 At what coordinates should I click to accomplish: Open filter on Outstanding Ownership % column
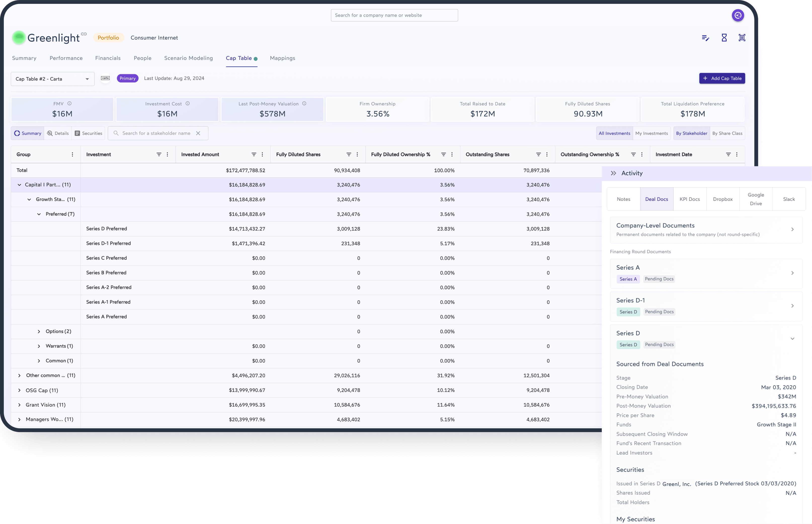(633, 155)
